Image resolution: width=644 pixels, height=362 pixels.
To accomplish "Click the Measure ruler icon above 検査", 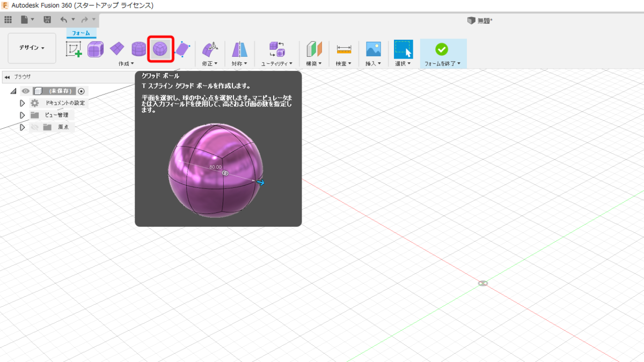I will click(343, 49).
